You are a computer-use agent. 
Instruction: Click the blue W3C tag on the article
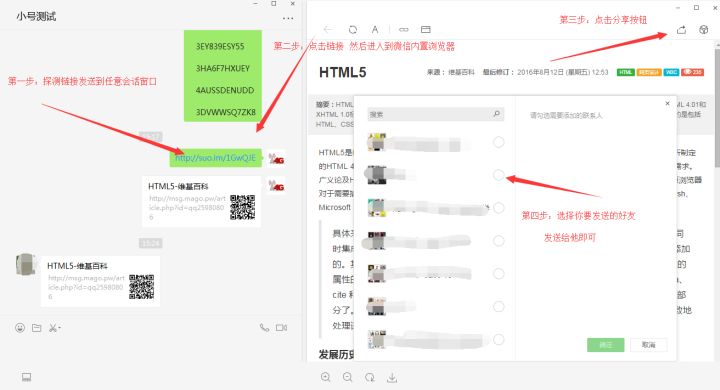pyautogui.click(x=671, y=73)
